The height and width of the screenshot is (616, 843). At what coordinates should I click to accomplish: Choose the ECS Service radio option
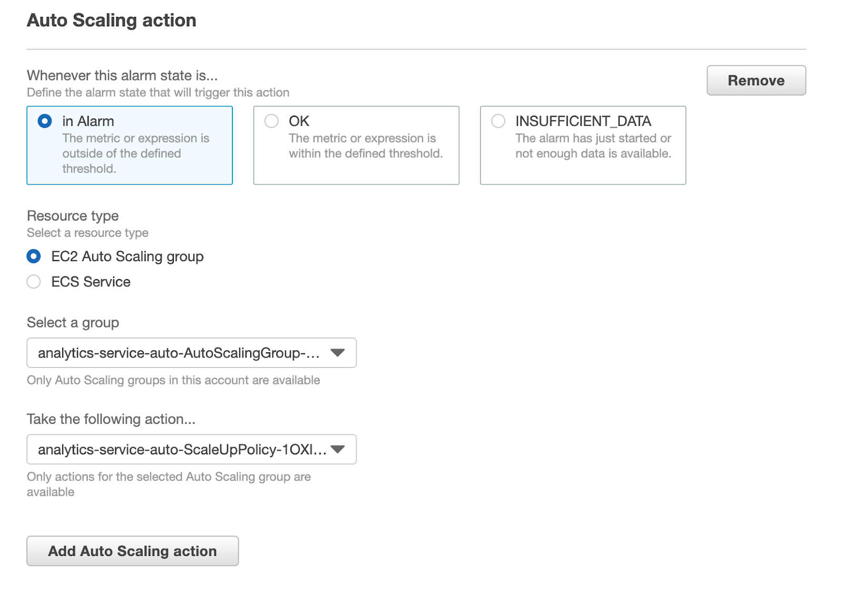pos(34,282)
